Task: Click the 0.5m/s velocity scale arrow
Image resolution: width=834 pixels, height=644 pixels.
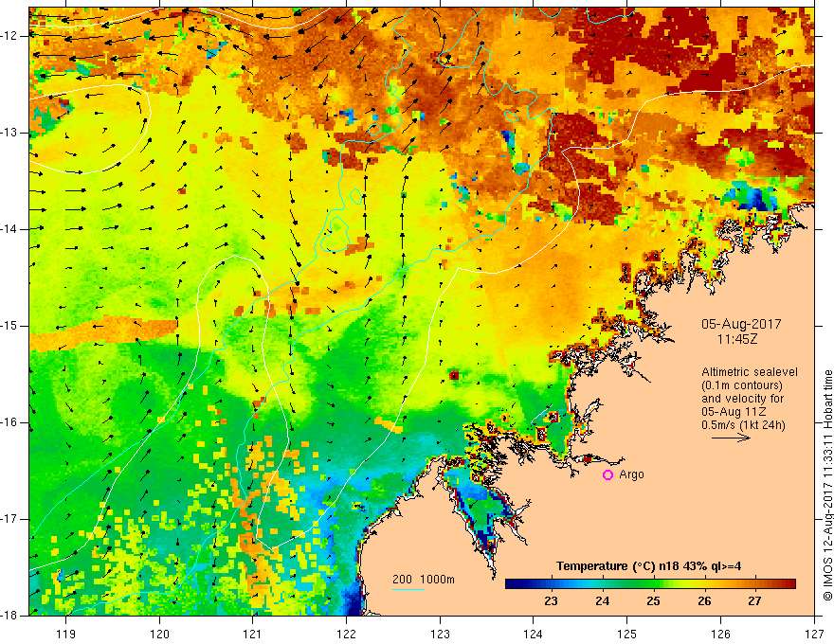Action: click(x=731, y=438)
